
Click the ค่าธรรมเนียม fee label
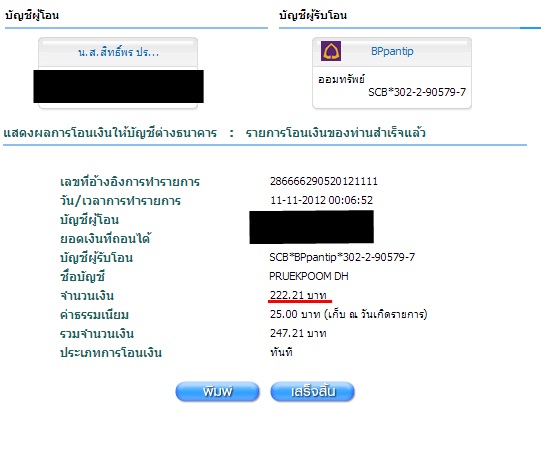(x=94, y=315)
